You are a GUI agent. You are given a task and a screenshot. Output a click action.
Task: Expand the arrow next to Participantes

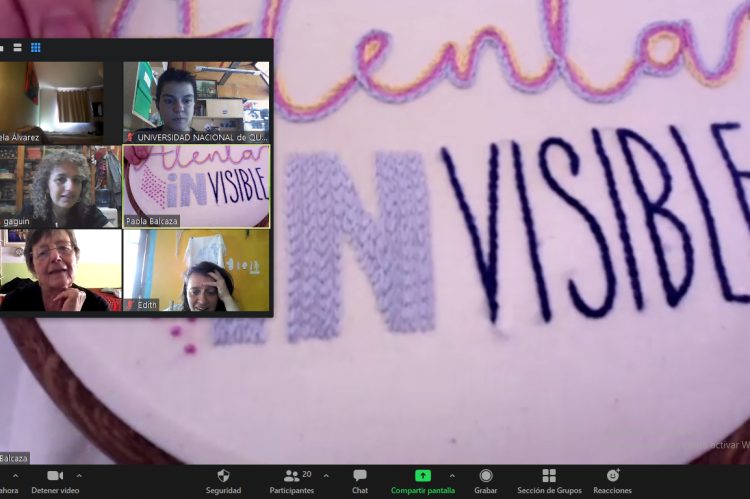(326, 476)
